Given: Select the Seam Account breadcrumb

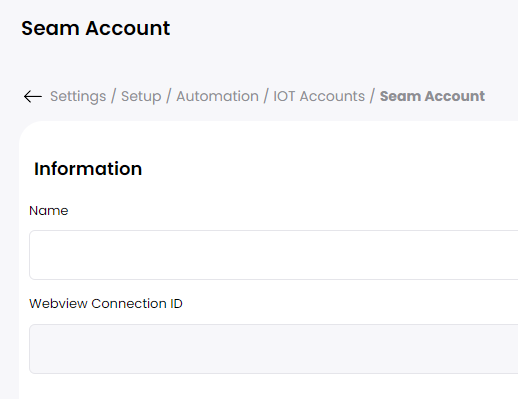Looking at the screenshot, I should (432, 96).
